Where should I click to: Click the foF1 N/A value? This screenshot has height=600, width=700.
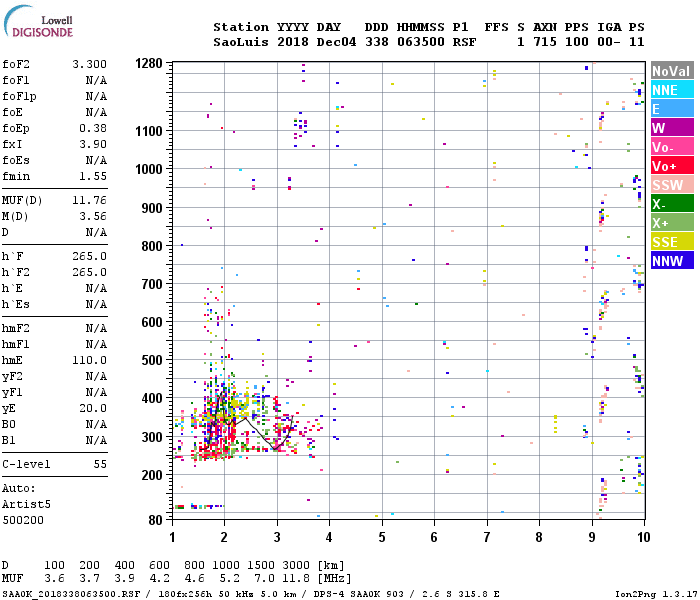pos(96,80)
